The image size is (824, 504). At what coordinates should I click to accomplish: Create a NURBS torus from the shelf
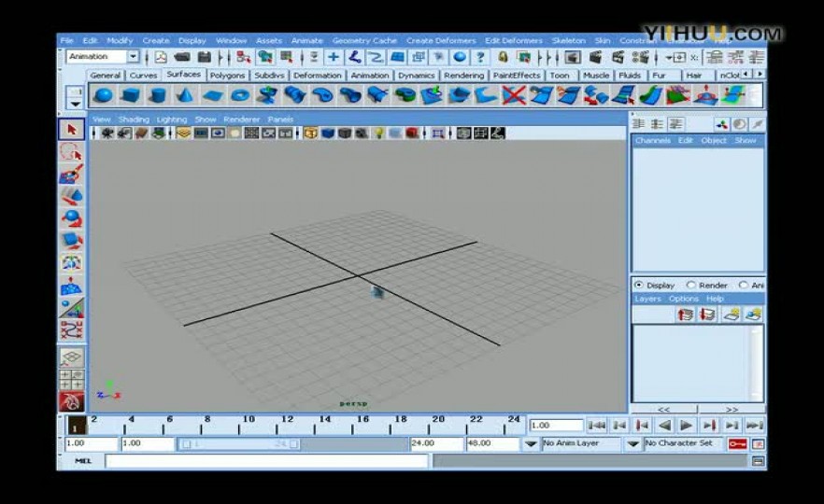(240, 95)
